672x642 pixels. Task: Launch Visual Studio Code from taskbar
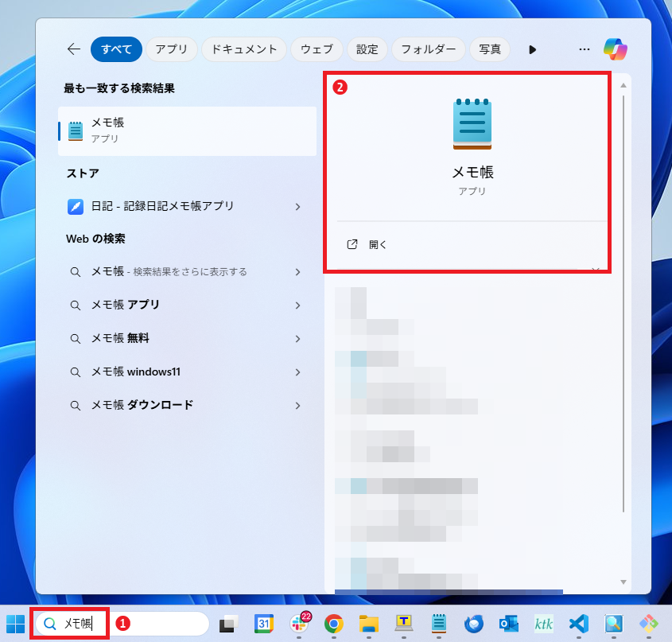click(x=578, y=624)
